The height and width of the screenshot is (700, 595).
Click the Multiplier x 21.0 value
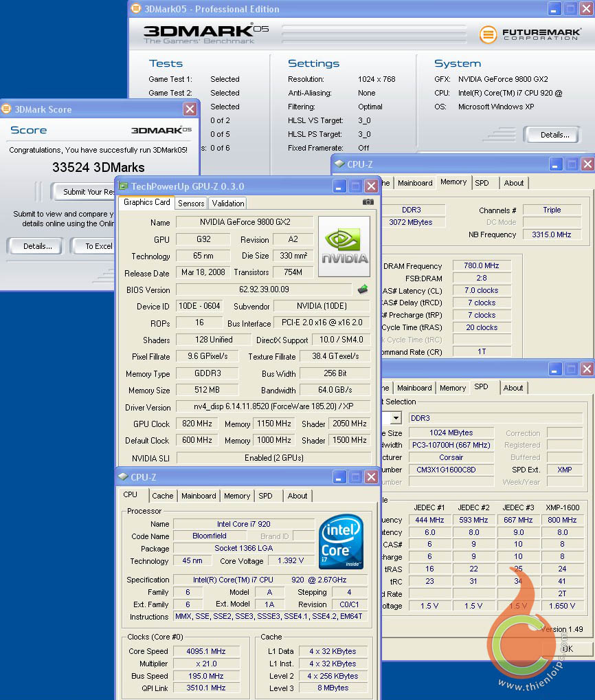pyautogui.click(x=207, y=664)
